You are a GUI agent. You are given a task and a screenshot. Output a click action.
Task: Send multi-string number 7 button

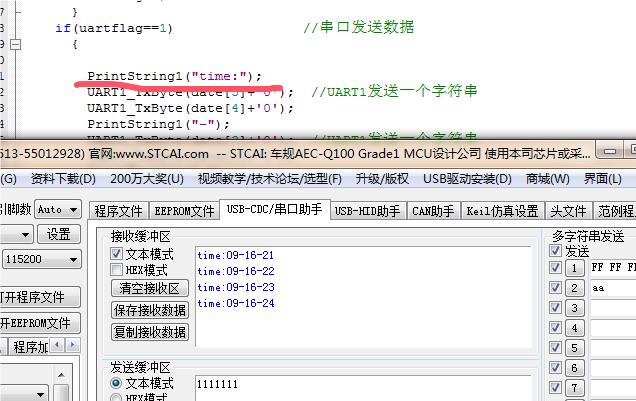point(574,388)
